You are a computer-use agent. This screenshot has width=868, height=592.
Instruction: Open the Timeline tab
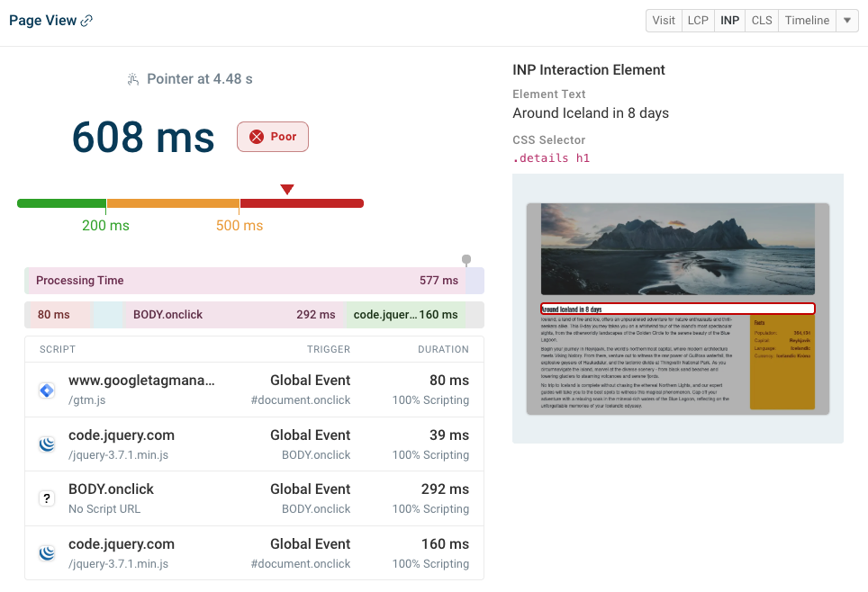coord(807,20)
